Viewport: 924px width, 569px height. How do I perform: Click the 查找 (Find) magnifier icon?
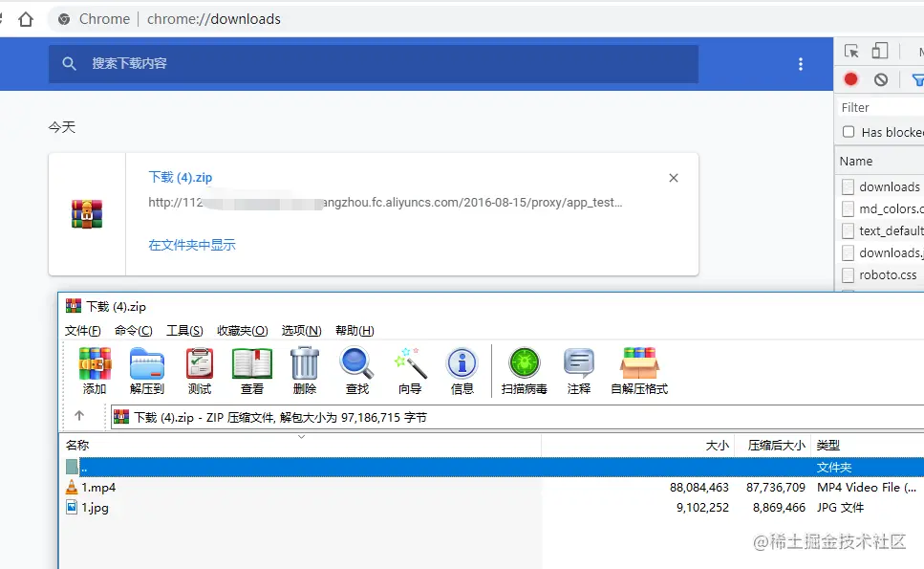tap(356, 370)
